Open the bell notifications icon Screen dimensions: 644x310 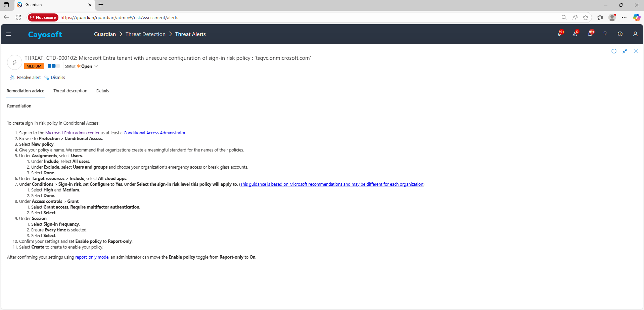pyautogui.click(x=590, y=34)
